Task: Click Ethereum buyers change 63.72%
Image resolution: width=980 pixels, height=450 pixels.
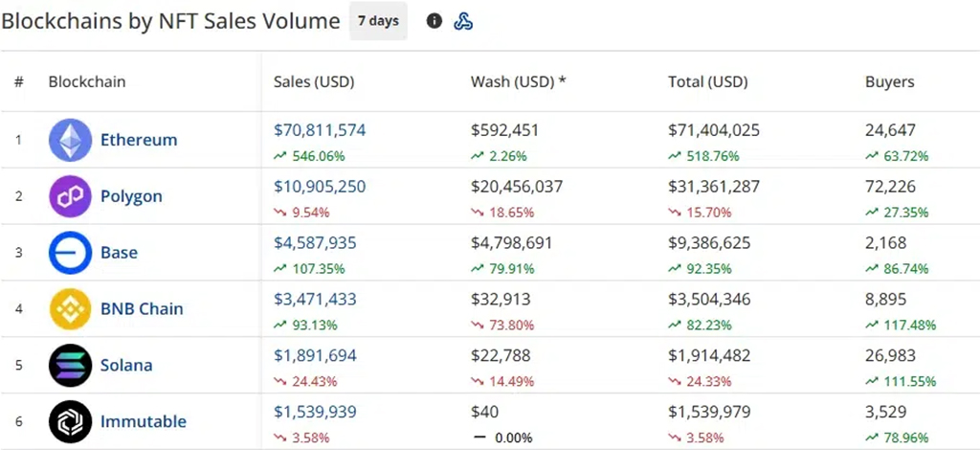Action: [897, 156]
